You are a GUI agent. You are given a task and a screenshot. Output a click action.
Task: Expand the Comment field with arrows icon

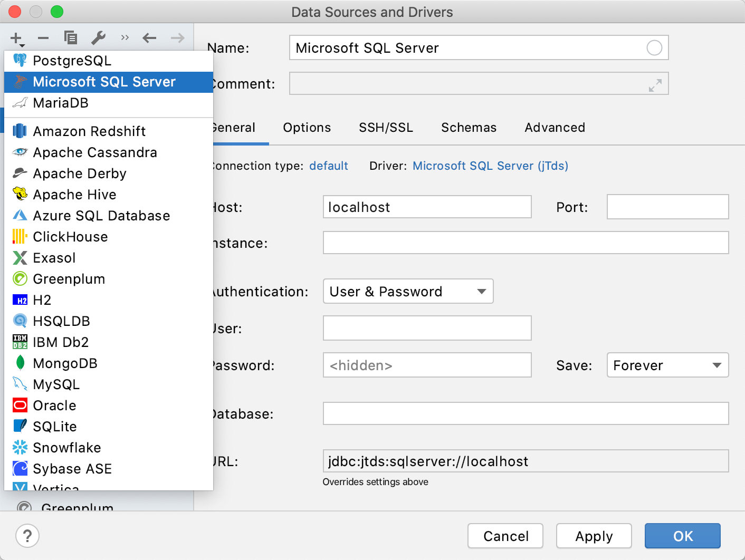click(x=655, y=85)
